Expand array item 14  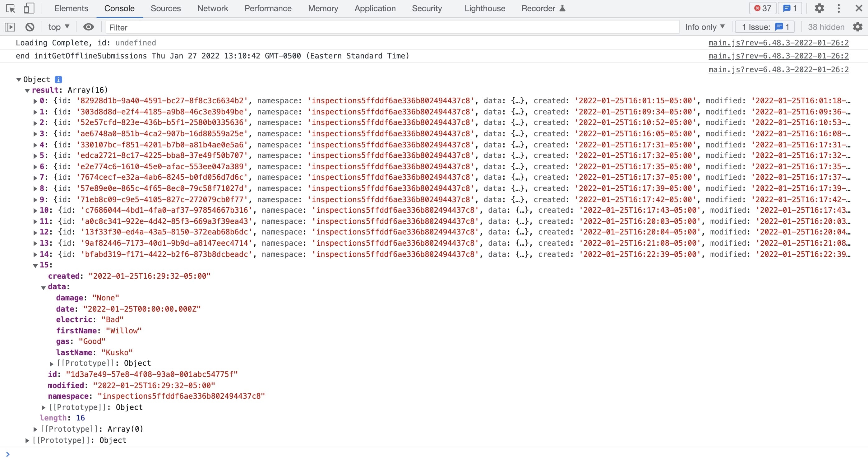pos(35,254)
